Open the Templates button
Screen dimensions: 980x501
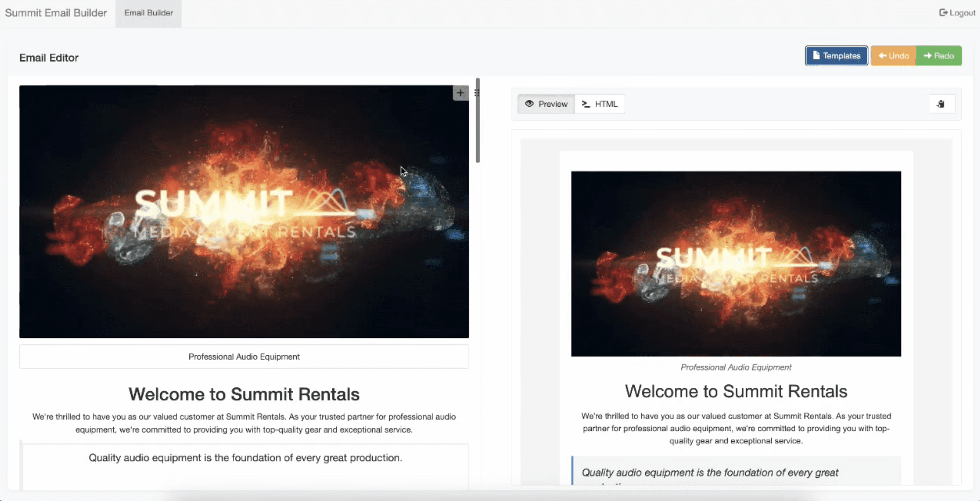(x=836, y=56)
